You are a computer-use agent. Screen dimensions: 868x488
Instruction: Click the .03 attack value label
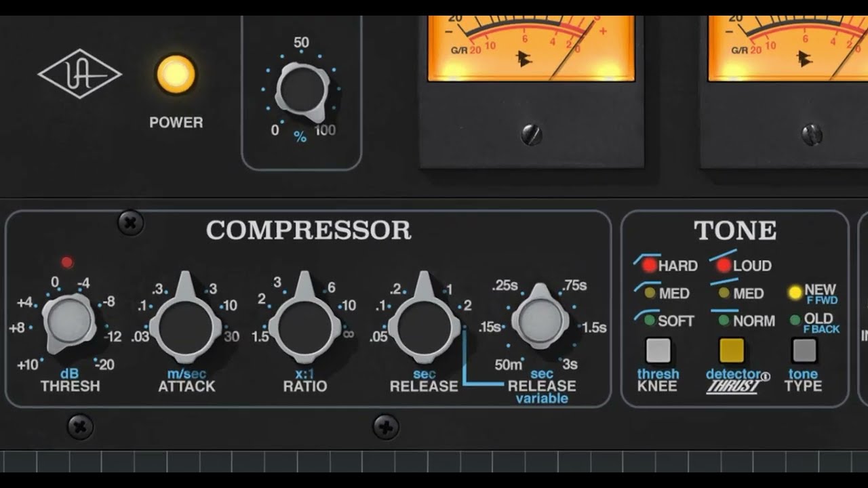(140, 337)
